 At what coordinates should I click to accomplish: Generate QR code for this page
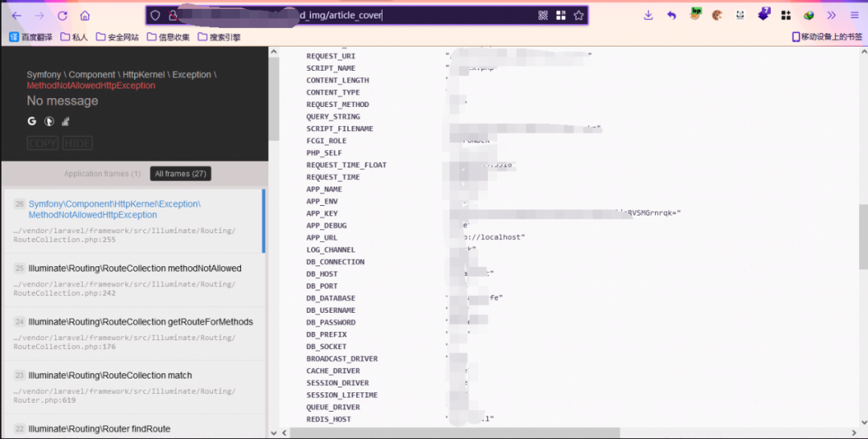coord(543,15)
